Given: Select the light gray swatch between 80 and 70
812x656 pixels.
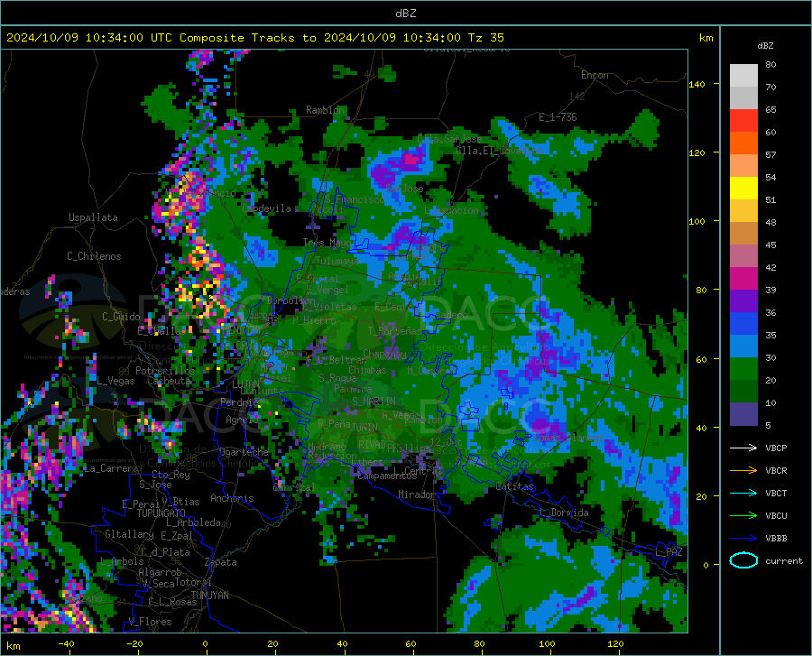Looking at the screenshot, I should 743,76.
